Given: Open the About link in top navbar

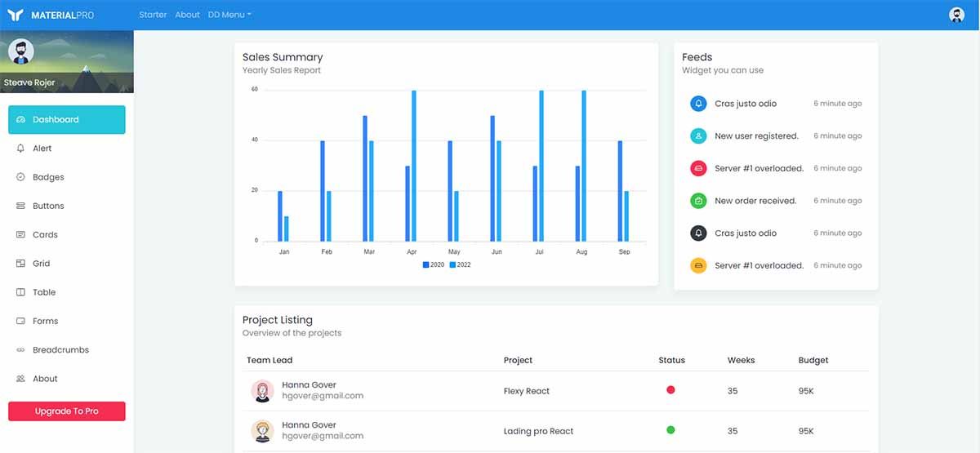Looking at the screenshot, I should 188,15.
